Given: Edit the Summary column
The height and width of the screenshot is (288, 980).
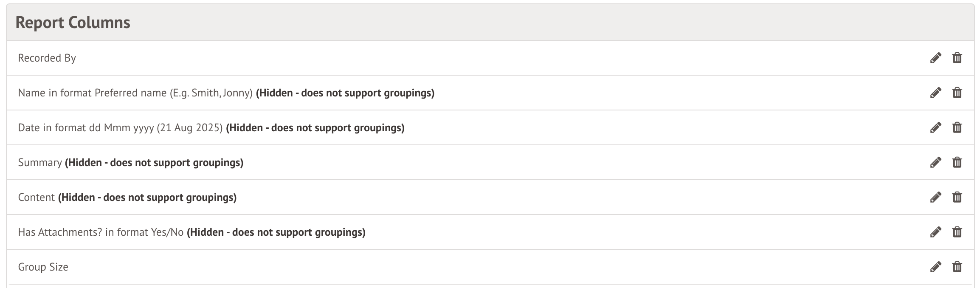Looking at the screenshot, I should coord(935,162).
